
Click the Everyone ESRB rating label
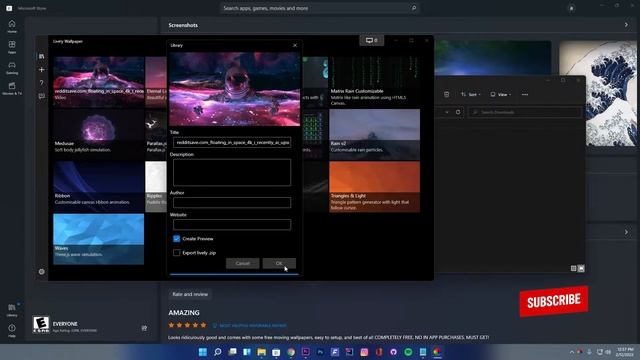coord(65,324)
